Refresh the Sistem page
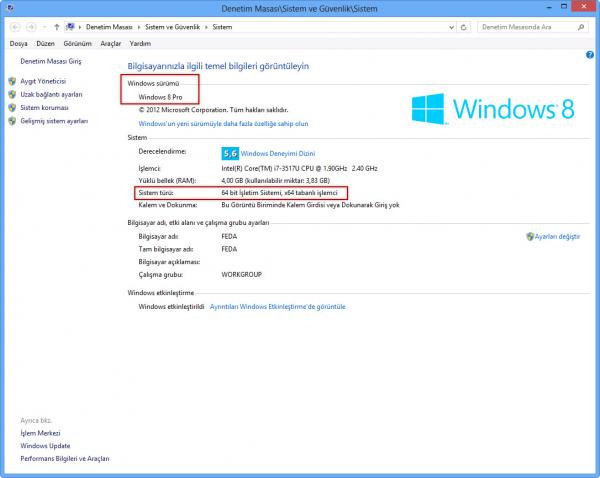Viewport: 600px width, 478px height. [463, 27]
